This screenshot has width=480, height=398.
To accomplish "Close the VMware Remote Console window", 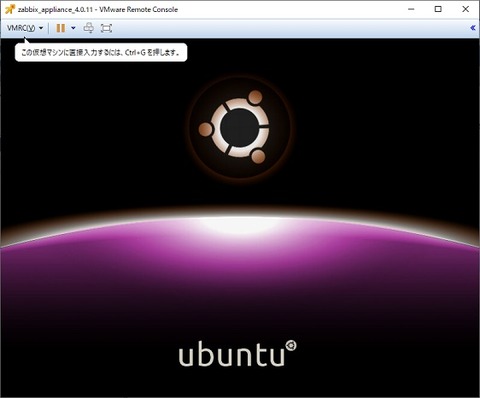I will [x=466, y=9].
